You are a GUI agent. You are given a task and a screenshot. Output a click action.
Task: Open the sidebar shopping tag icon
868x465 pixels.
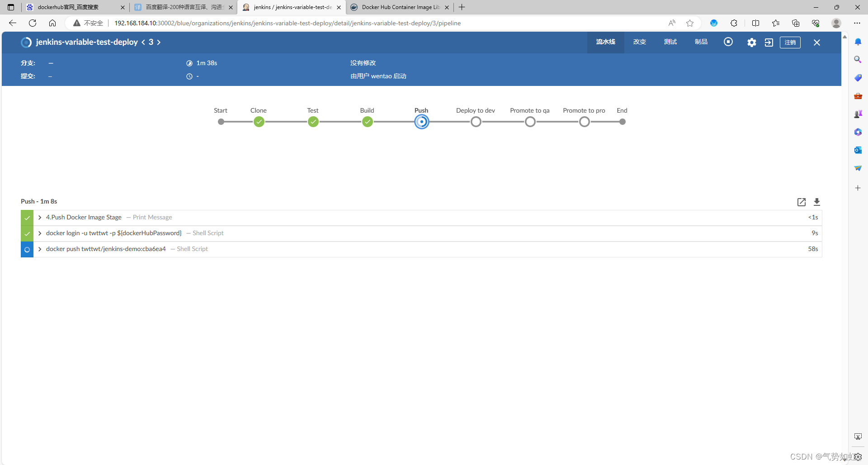pos(858,78)
